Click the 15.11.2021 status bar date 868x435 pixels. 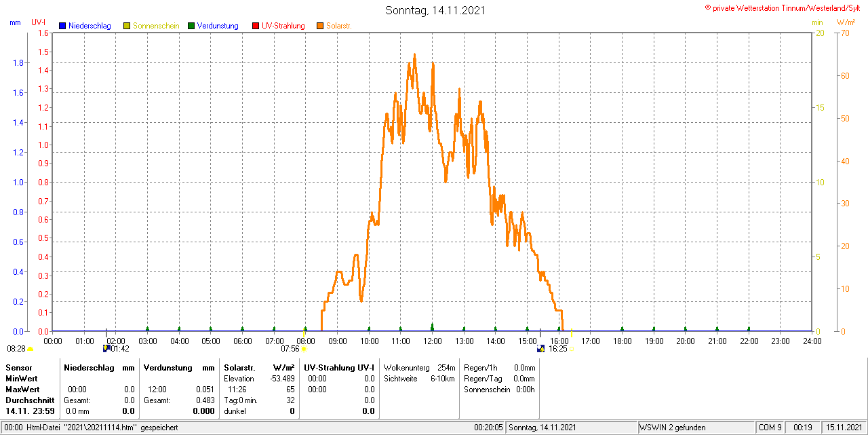(x=844, y=428)
